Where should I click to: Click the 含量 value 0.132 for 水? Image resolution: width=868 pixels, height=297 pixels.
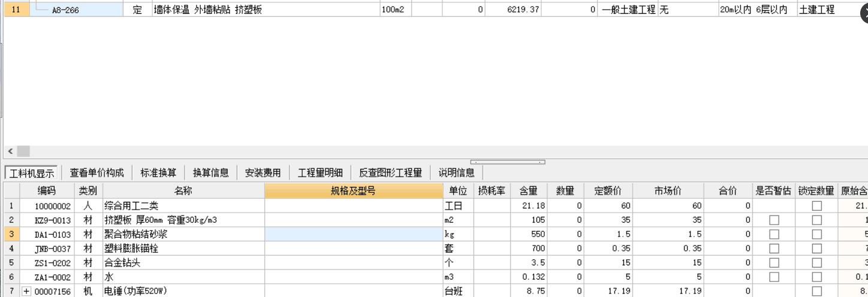point(528,277)
